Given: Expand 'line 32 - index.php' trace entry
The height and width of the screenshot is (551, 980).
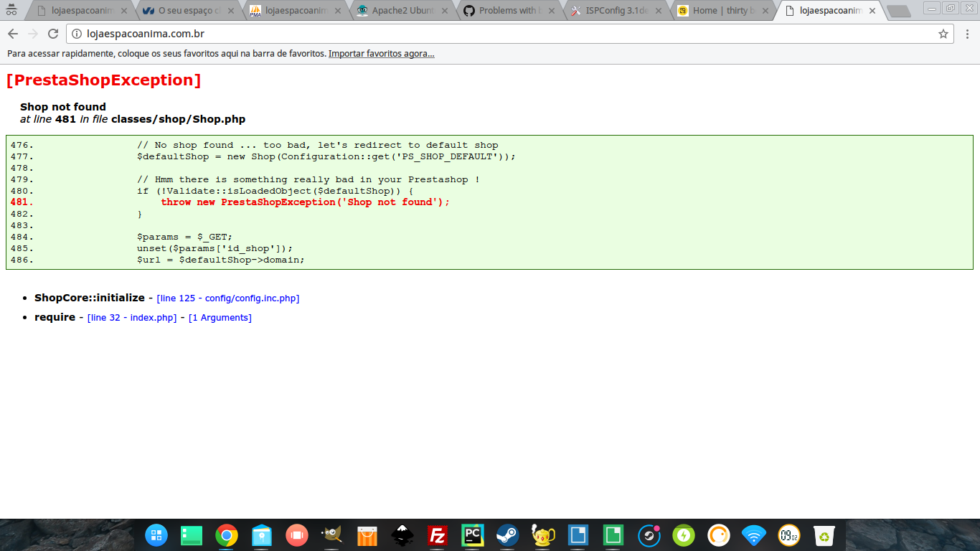Looking at the screenshot, I should (x=132, y=318).
